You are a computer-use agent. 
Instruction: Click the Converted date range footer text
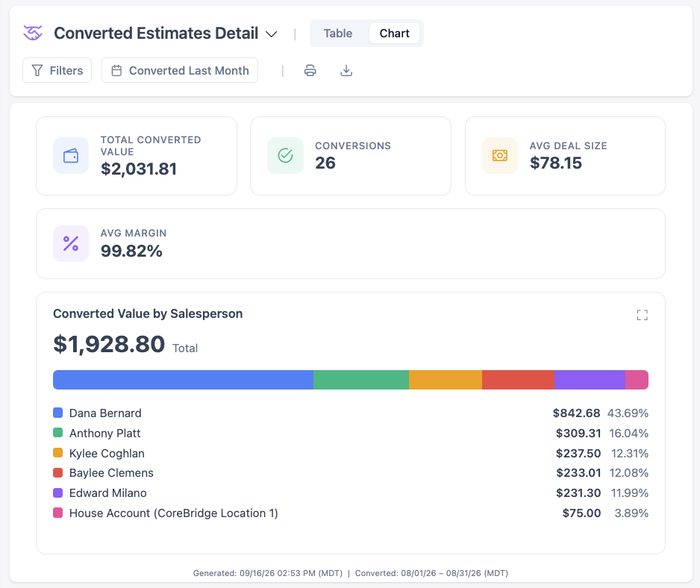(x=431, y=573)
